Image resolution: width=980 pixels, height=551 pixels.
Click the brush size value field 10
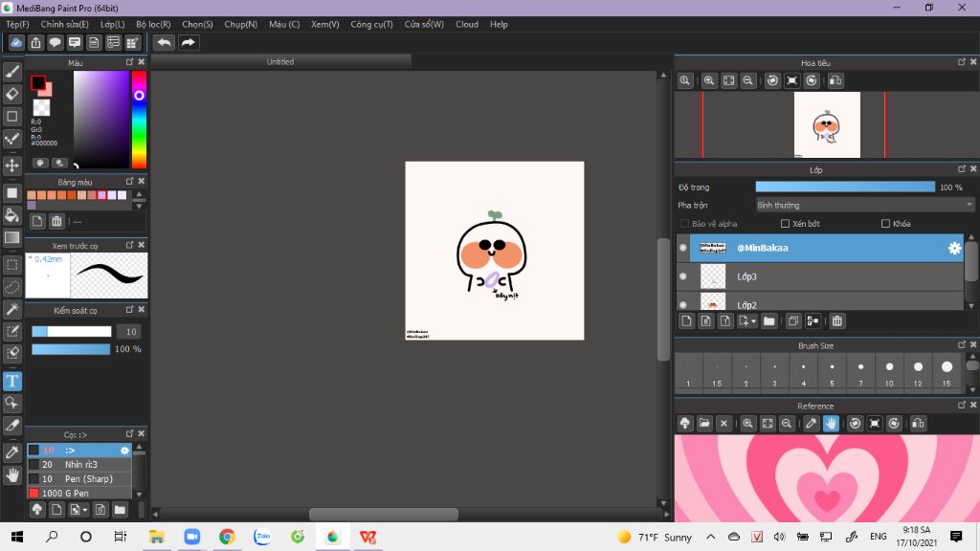(130, 332)
